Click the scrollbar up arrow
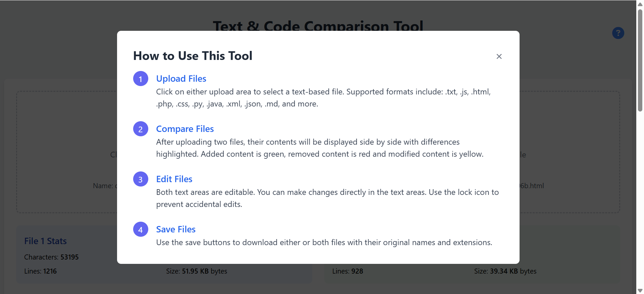The width and height of the screenshot is (644, 294). (640, 3)
